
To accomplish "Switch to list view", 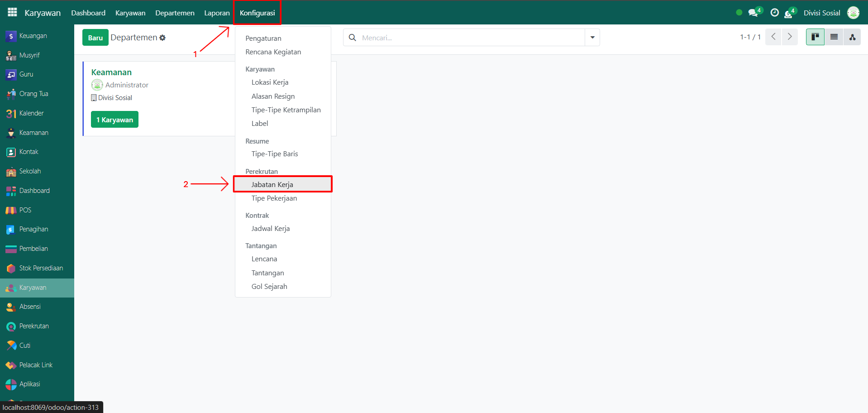I will [834, 37].
